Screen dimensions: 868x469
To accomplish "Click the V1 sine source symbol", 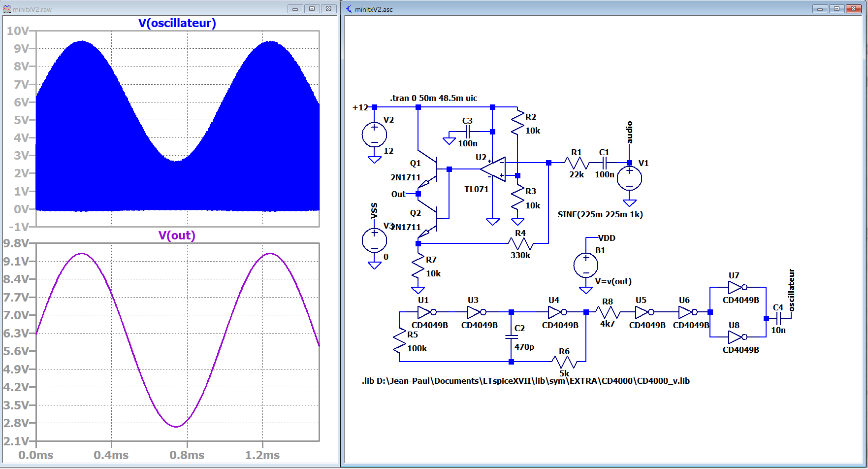I will point(629,178).
